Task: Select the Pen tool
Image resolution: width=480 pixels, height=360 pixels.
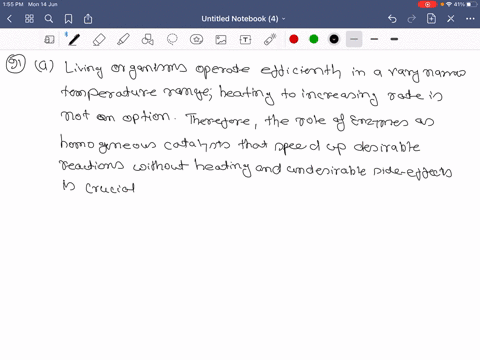Action: (x=74, y=40)
